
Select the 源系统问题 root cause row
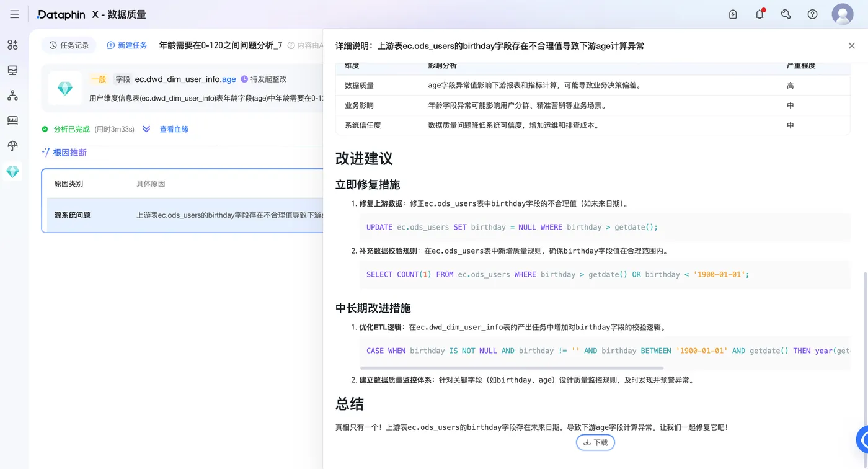[185, 215]
